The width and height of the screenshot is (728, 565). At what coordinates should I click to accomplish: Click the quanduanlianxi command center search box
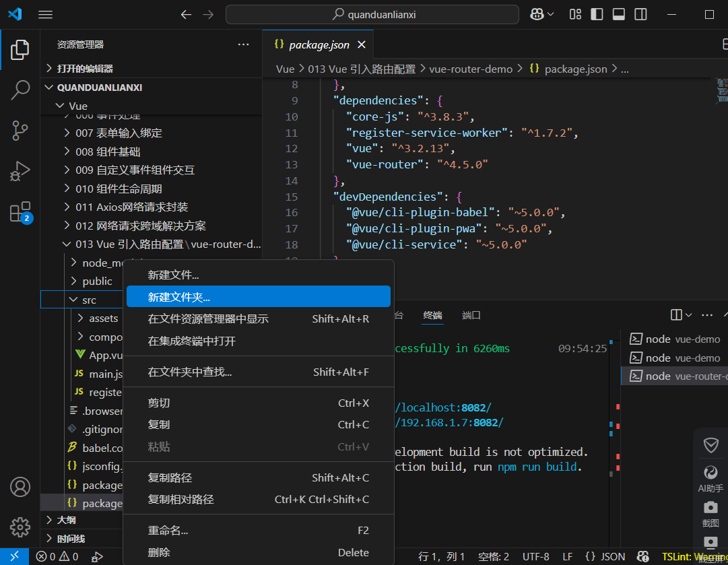click(372, 14)
